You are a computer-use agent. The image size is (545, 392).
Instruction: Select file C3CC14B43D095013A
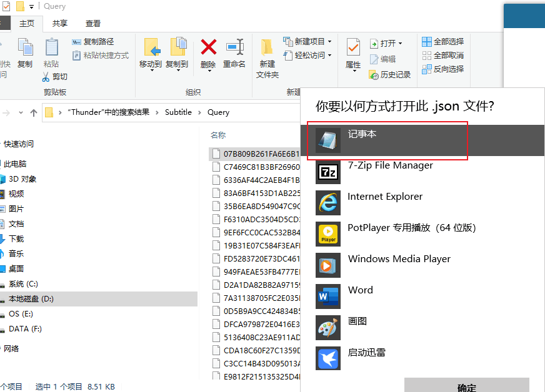[256, 363]
